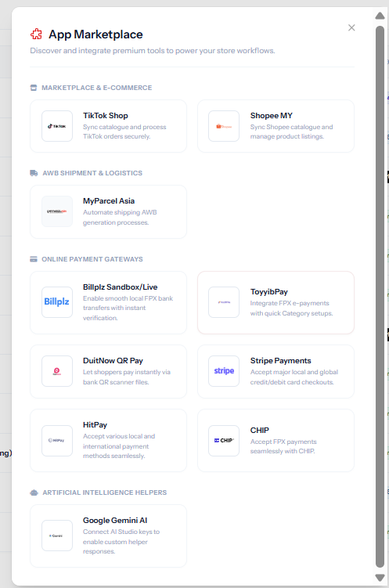This screenshot has width=389, height=588.
Task: Open the ToyyibPay title
Action: [x=269, y=292]
